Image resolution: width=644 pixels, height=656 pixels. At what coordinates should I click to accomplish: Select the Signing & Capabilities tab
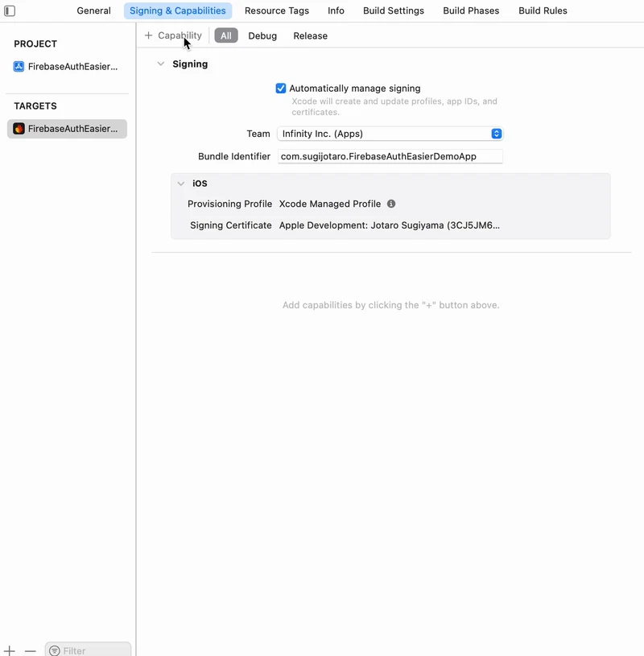(x=178, y=11)
